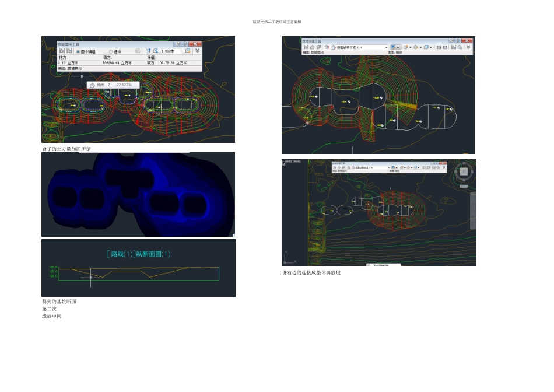The height and width of the screenshot is (392, 554).
Task: Click set target surface icon in 放坡创建工具
Action: (313, 47)
